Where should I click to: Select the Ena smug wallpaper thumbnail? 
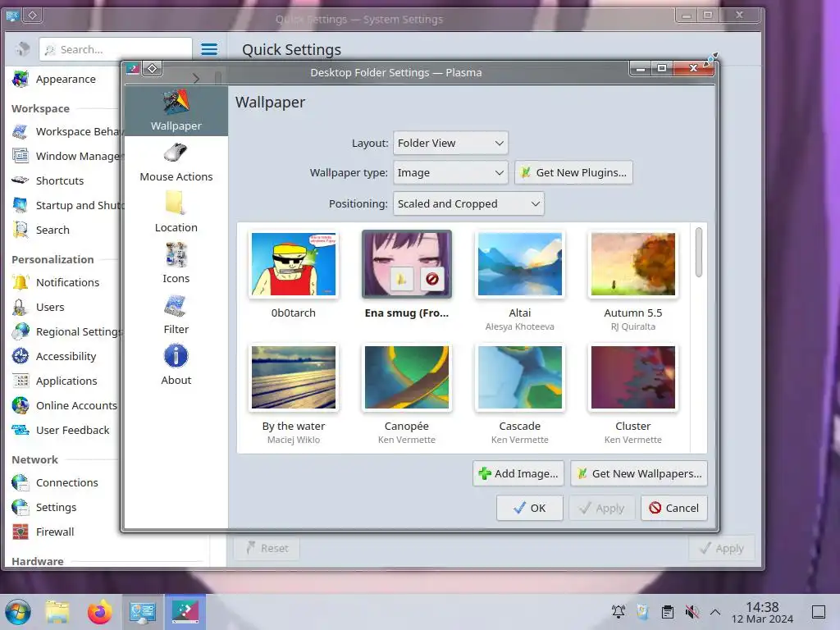tap(407, 264)
